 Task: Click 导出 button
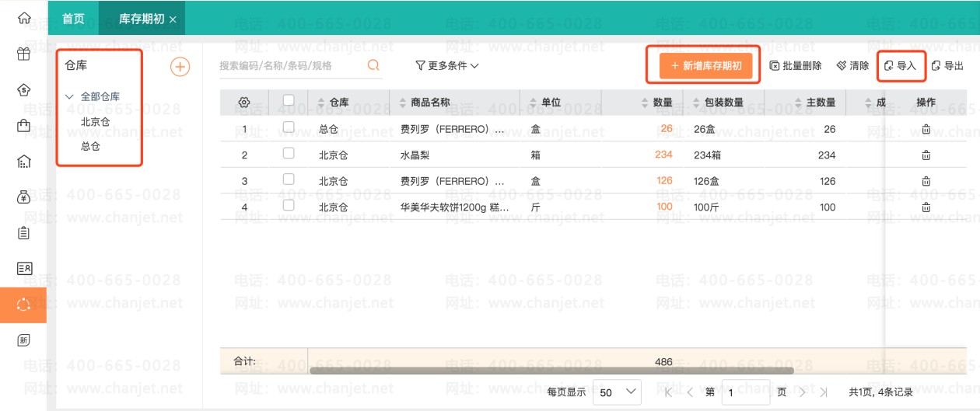point(947,66)
